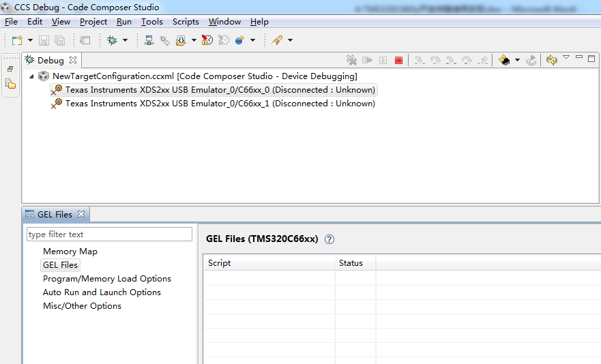Viewport: 601px width, 364px height.
Task: Minimize the Debug view panel
Action: coord(579,57)
